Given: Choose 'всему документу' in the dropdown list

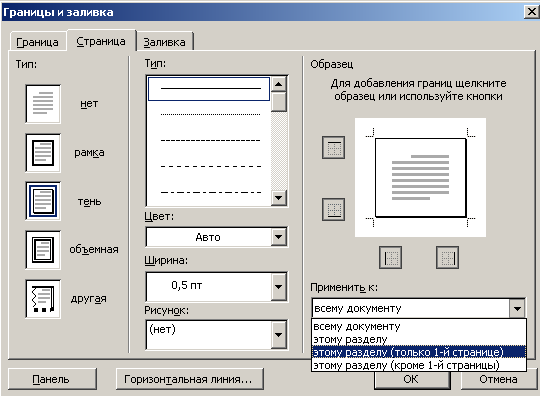Looking at the screenshot, I should [x=418, y=326].
